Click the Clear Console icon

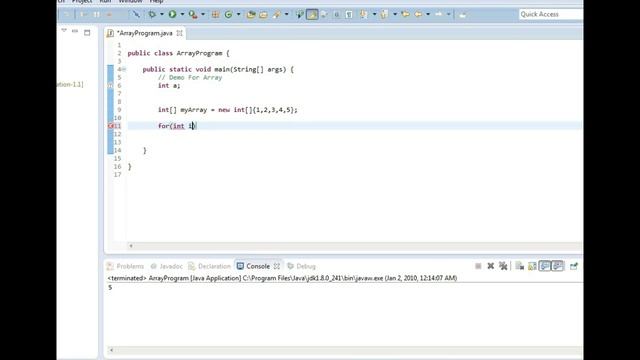point(519,266)
